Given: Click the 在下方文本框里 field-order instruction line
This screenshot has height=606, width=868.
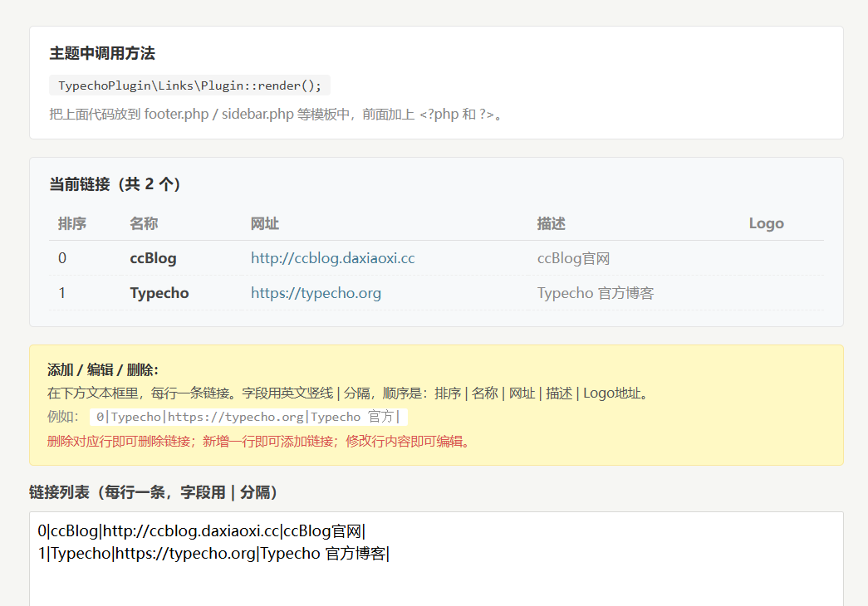Looking at the screenshot, I should pos(350,393).
